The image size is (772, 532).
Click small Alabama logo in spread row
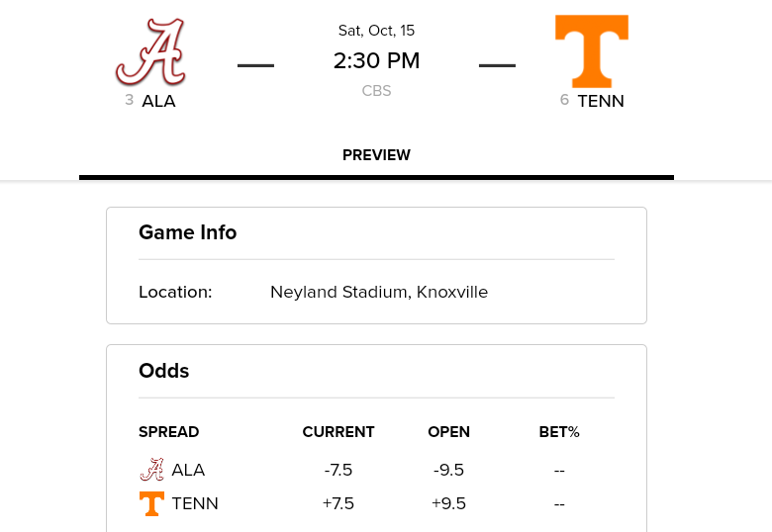click(x=151, y=470)
